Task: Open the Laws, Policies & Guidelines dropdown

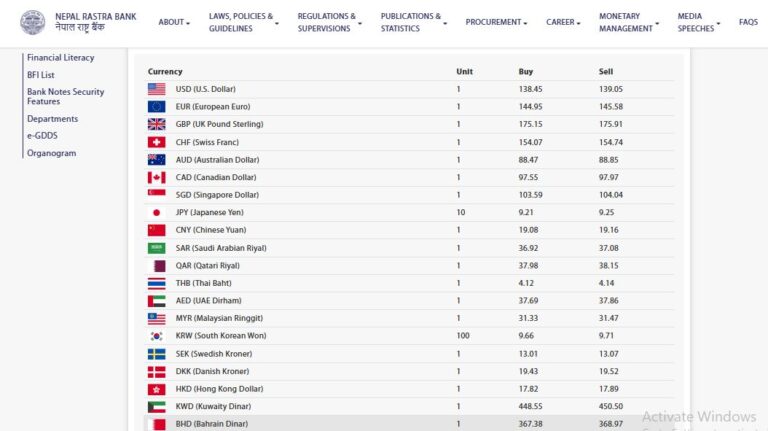Action: tap(242, 22)
